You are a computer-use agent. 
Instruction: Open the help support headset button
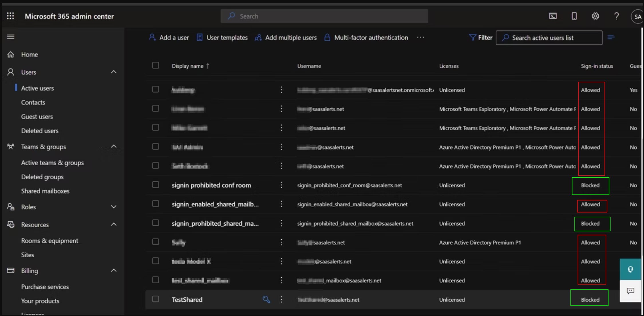coord(630,269)
